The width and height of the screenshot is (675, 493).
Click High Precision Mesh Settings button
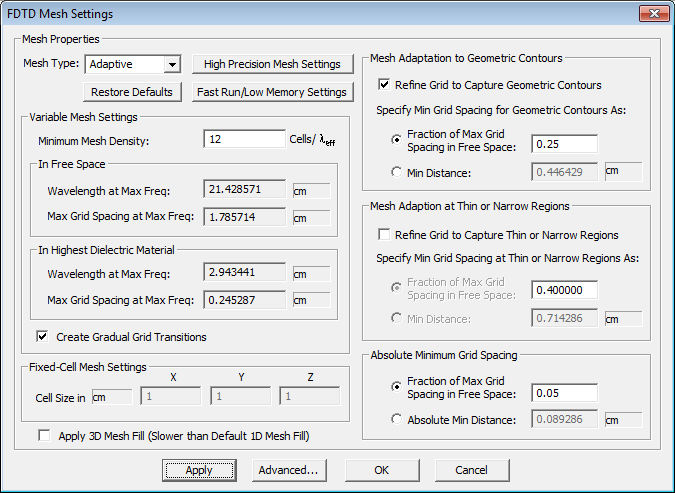click(x=272, y=64)
